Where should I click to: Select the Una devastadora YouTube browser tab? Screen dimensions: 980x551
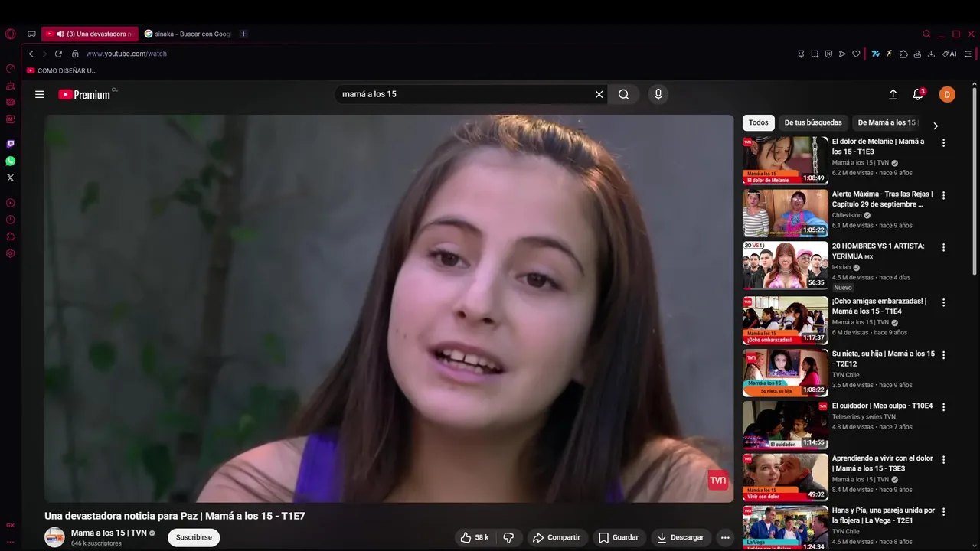pos(90,34)
